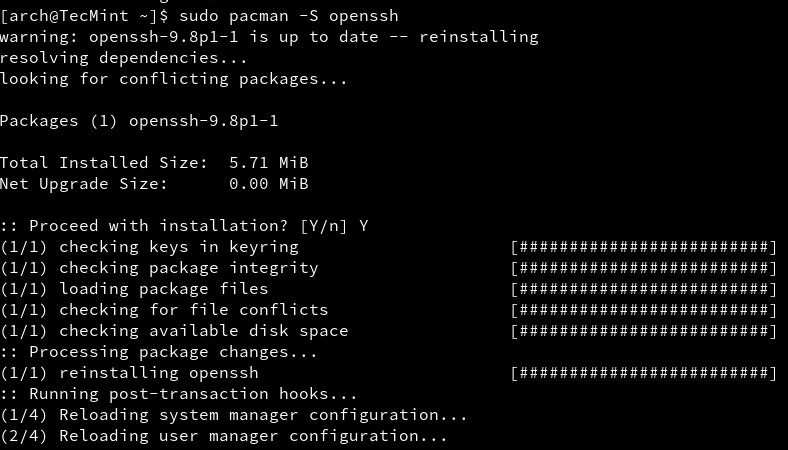Click the ':: Processing package changes...' line
The width and height of the screenshot is (788, 450).
point(159,352)
